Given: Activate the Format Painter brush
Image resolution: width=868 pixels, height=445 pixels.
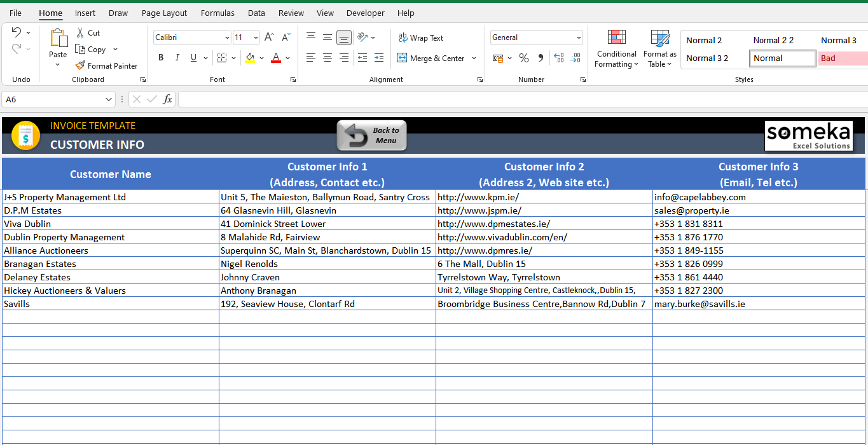Looking at the screenshot, I should pos(80,65).
